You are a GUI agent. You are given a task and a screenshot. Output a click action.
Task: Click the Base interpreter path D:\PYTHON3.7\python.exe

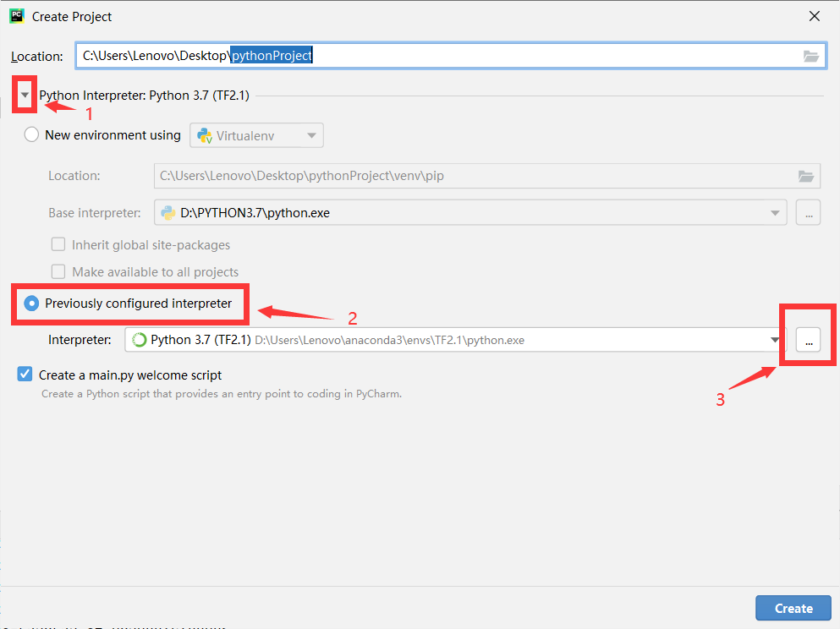click(255, 213)
